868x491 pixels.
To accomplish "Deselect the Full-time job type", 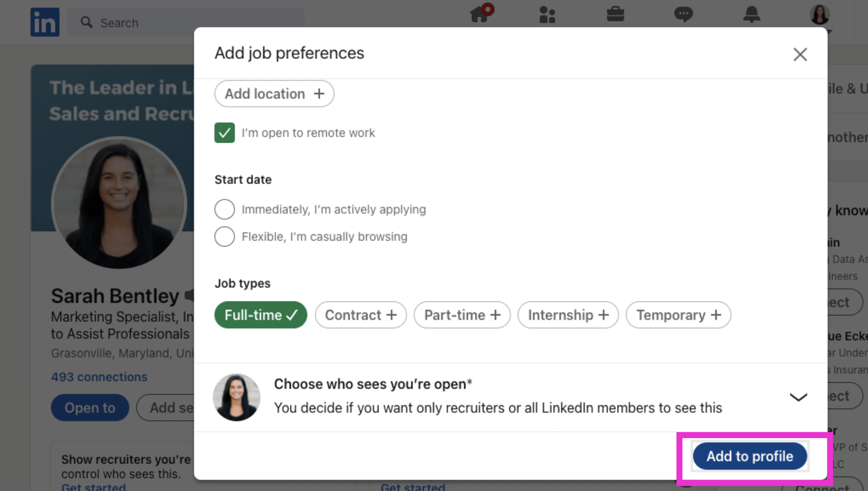I will click(260, 315).
